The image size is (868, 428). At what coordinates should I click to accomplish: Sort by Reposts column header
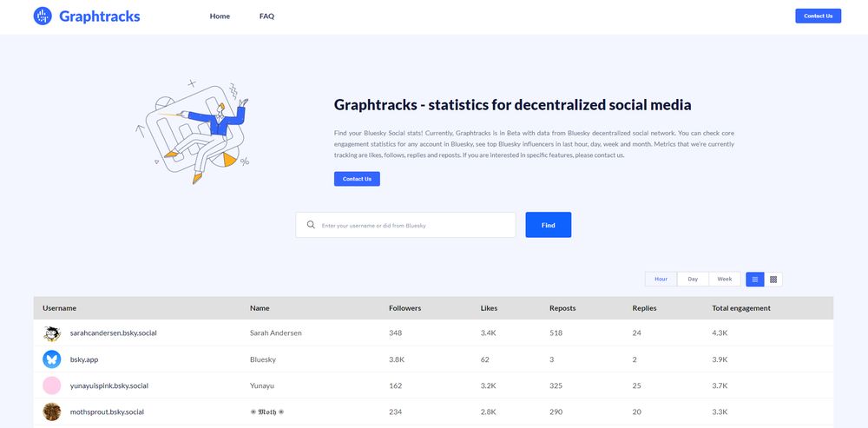click(562, 308)
